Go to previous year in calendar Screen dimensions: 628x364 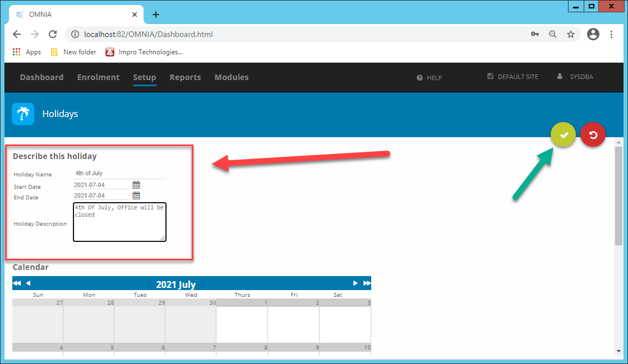click(17, 283)
